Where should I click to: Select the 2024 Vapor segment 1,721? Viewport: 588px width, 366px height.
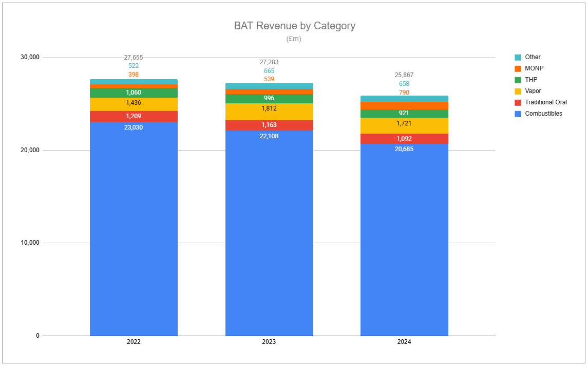click(x=404, y=126)
